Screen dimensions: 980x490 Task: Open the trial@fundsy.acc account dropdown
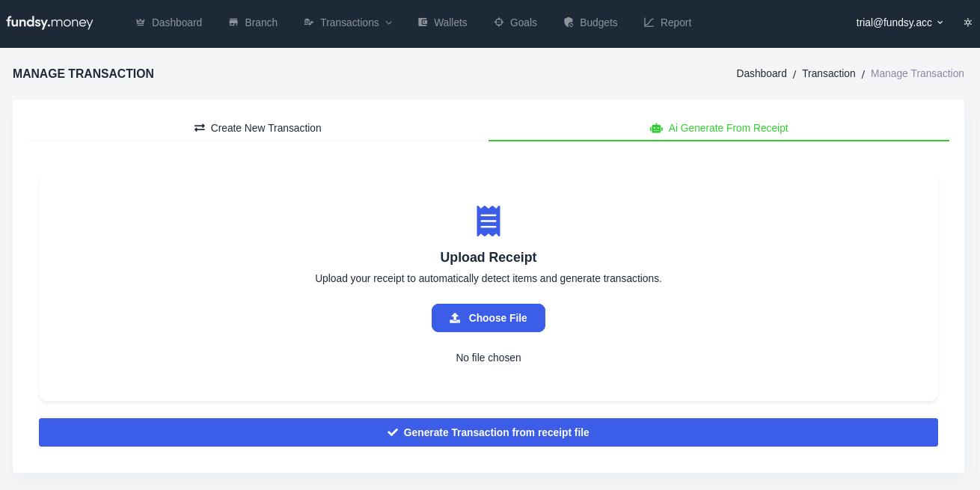(899, 22)
